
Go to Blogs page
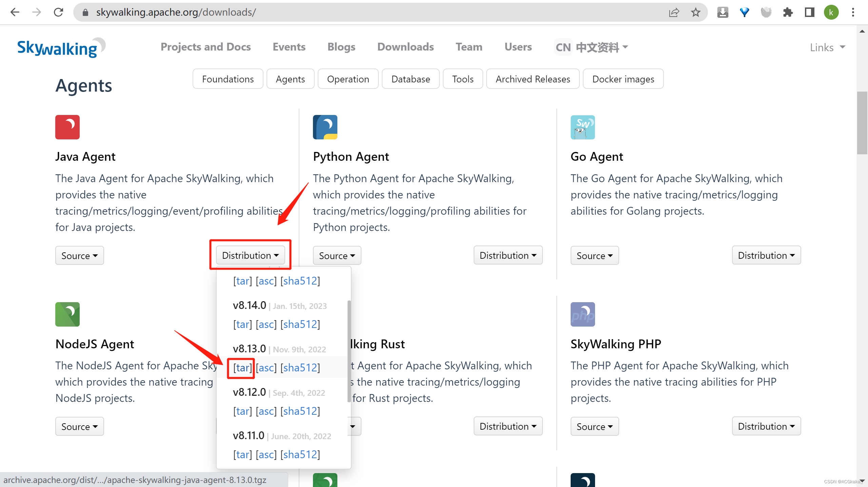pos(341,47)
